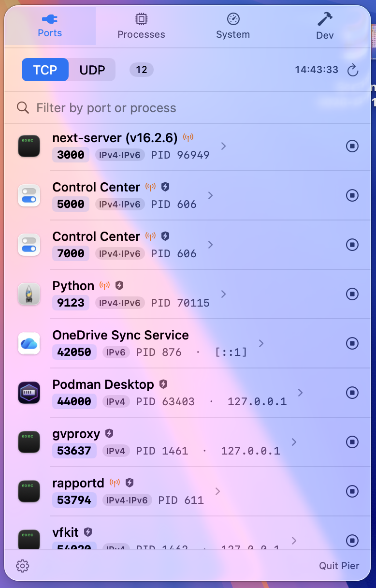Expand the rapportd row chevron
The image size is (376, 588).
click(x=217, y=491)
